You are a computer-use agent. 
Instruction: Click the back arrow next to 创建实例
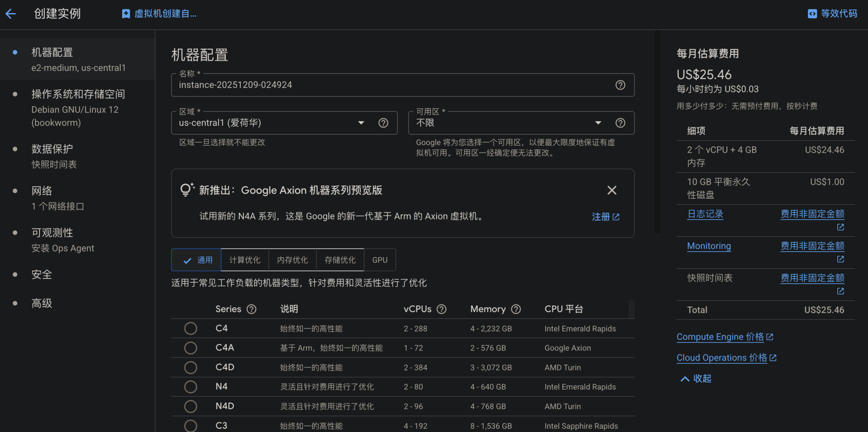(11, 14)
